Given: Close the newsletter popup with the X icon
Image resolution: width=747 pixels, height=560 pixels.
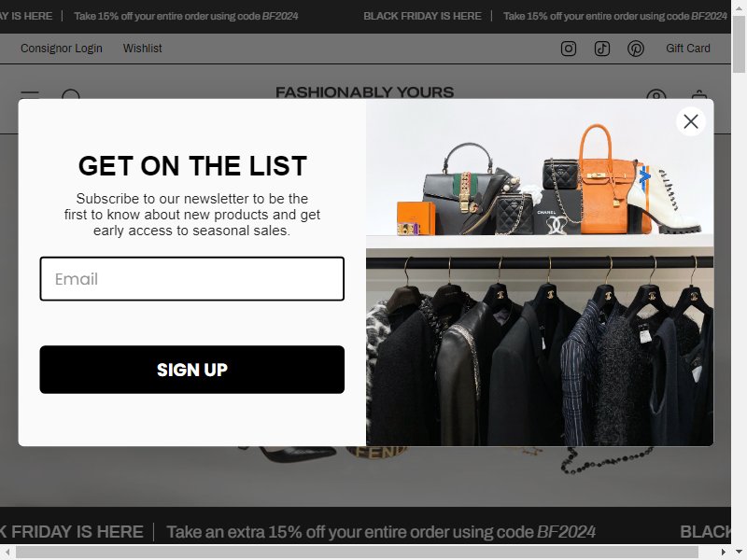Looking at the screenshot, I should (690, 122).
